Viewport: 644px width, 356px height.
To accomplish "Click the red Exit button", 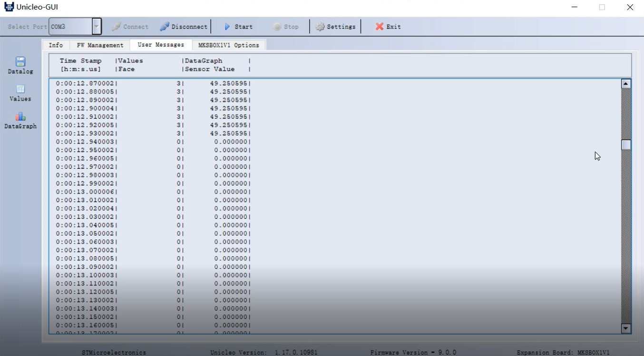I will click(388, 27).
